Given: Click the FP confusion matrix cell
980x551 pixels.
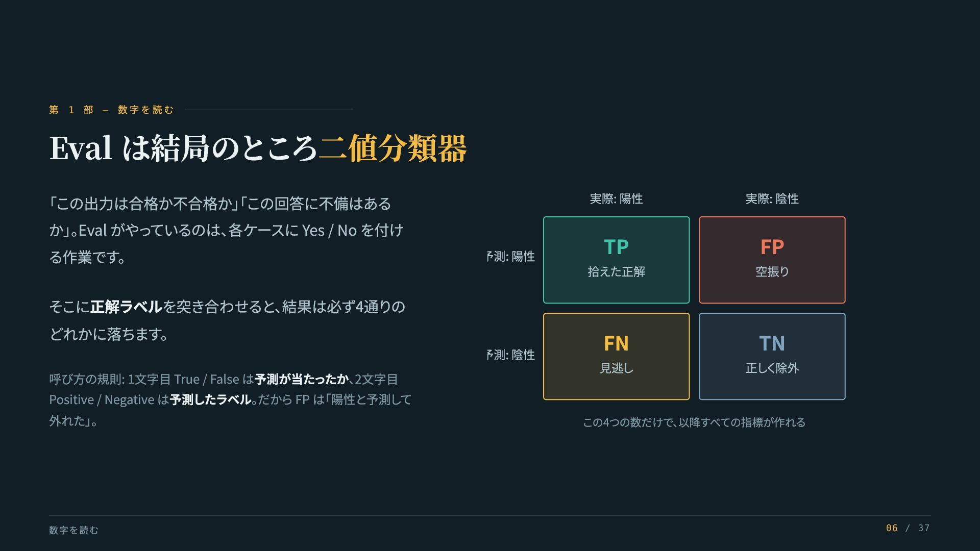Looking at the screenshot, I should click(x=772, y=260).
